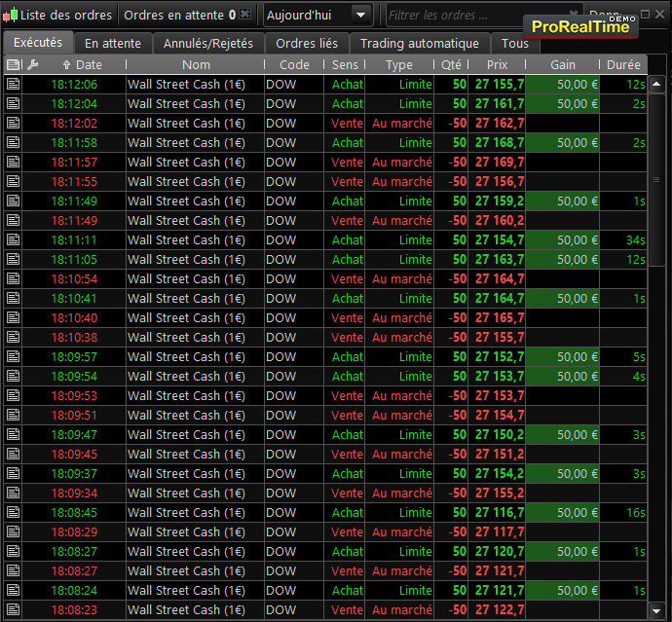Viewport: 672px width, 622px height.
Task: Open order detail icon for 18:12:04 row
Action: (14, 103)
